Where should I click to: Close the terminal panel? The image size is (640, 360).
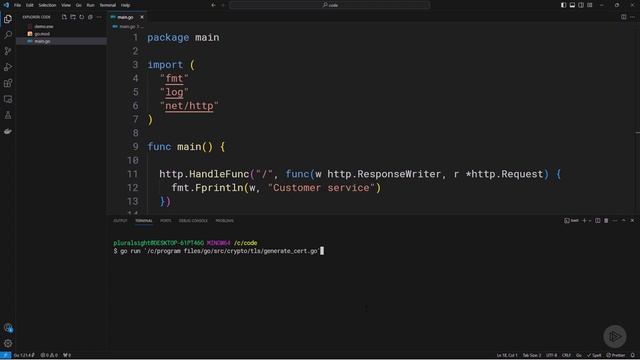point(632,220)
